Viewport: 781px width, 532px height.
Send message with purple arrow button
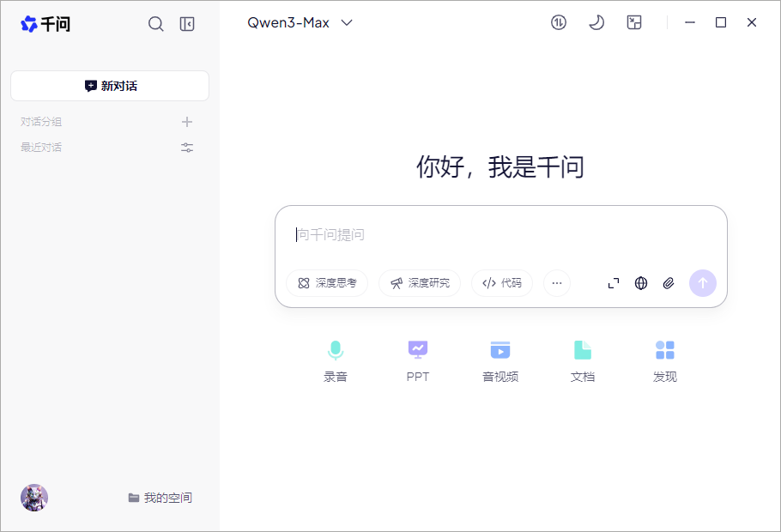[702, 283]
